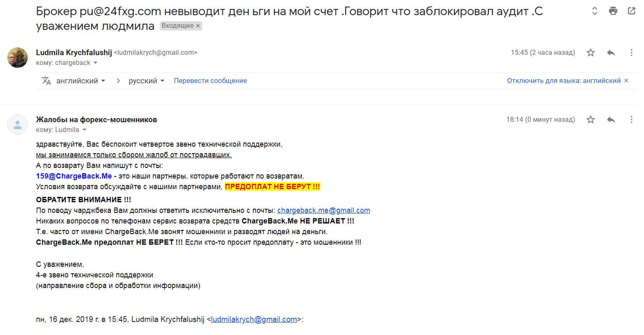
Task: Remove the Входящие label from conversation
Action: 198,26
